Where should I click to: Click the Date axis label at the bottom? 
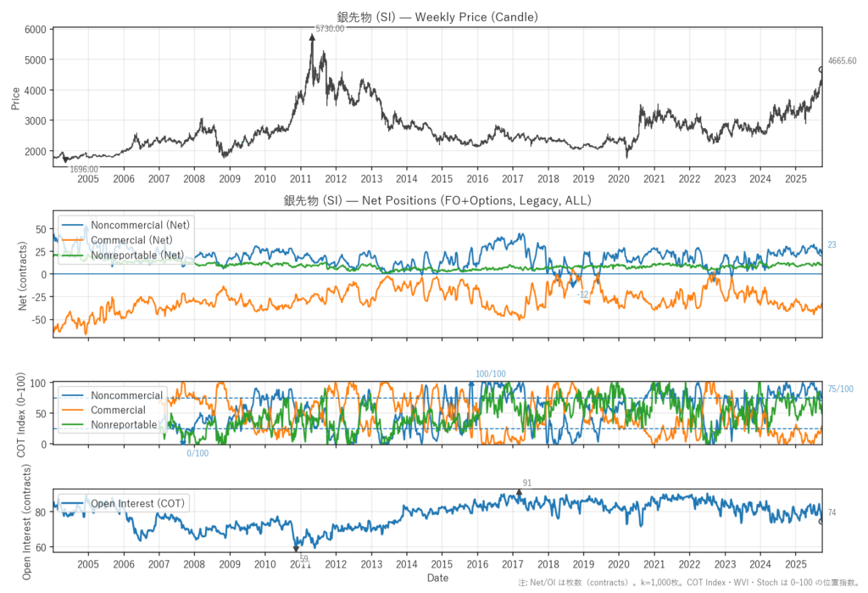[437, 578]
